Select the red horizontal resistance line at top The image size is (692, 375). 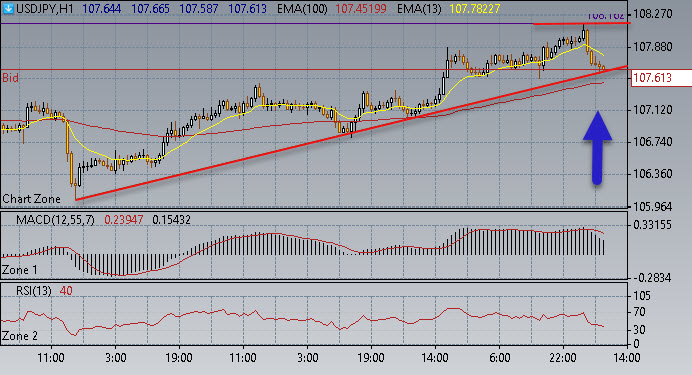[x=581, y=23]
